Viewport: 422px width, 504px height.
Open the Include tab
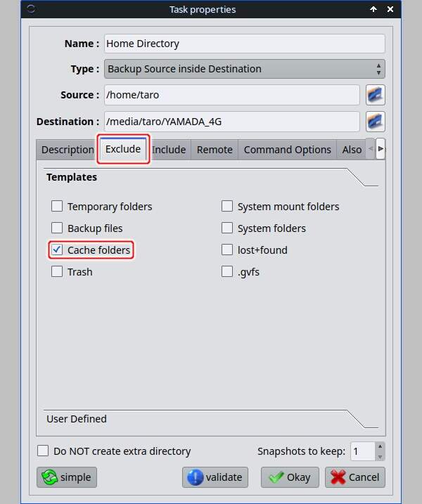click(169, 150)
